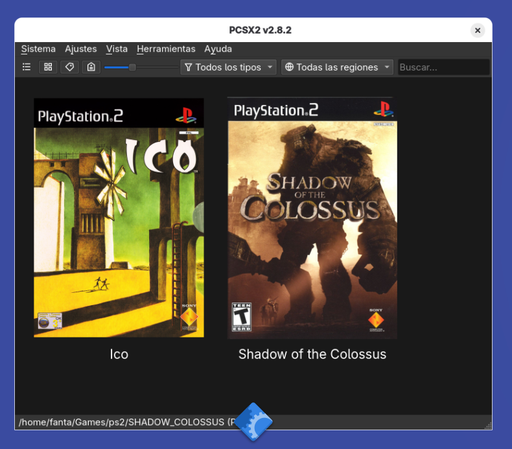Switch to game grid view

[48, 67]
